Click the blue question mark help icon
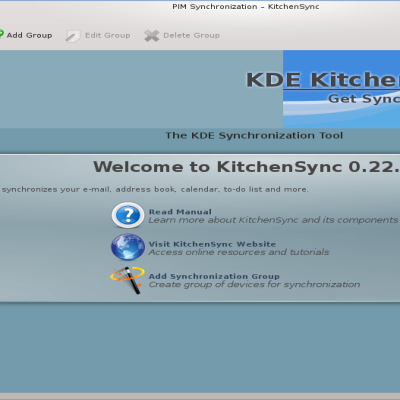Screen dimensions: 400x400 tap(128, 215)
